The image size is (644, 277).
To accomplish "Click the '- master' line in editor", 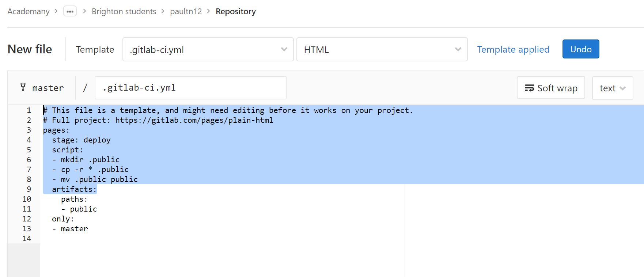I will tap(74, 229).
